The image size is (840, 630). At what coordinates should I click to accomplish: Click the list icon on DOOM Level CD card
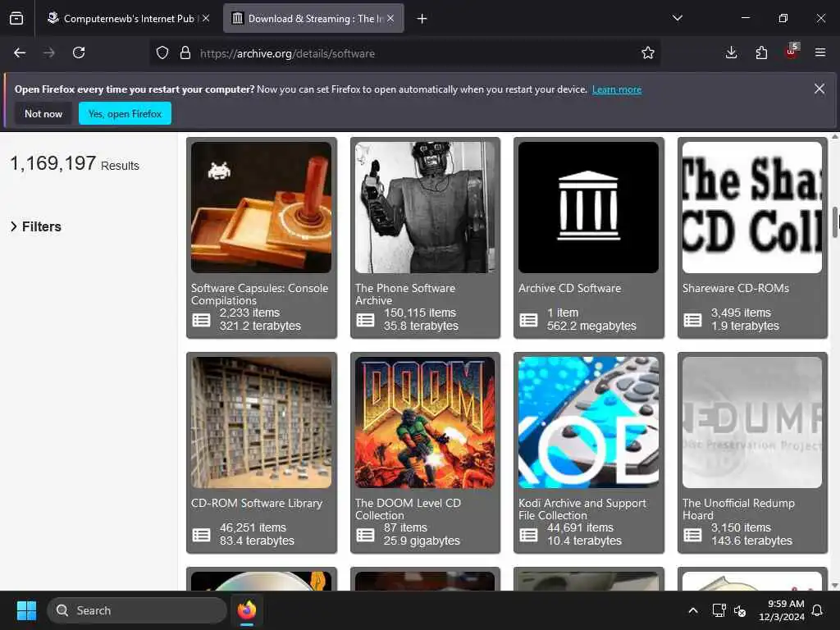tap(365, 535)
